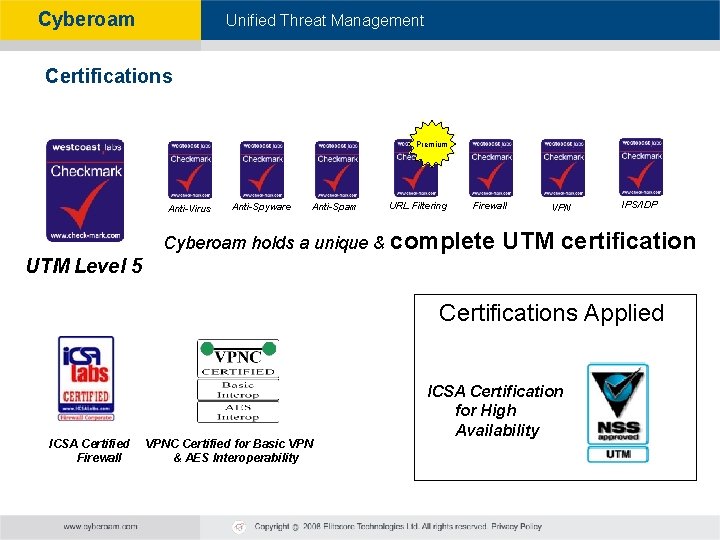Click the VPNC Certified logo
The image size is (720, 540).
[238, 381]
